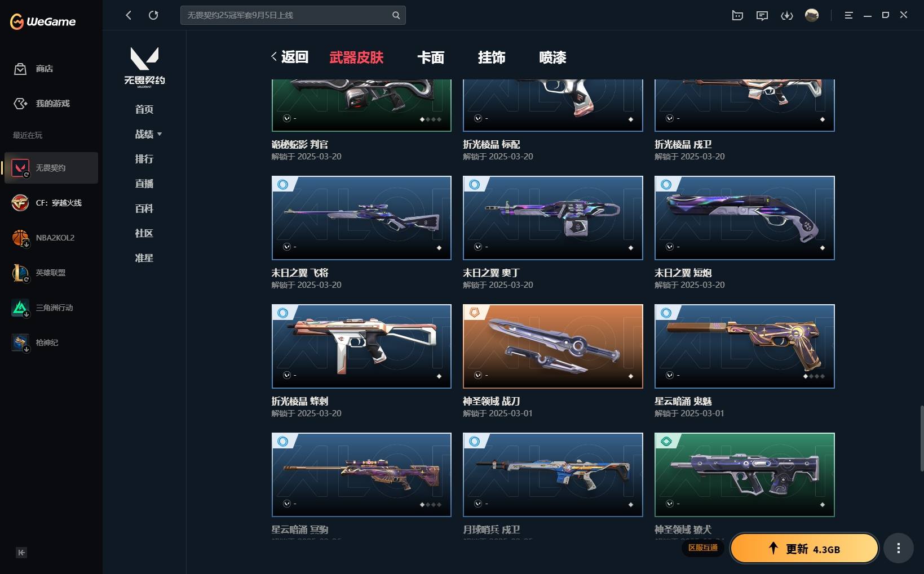Open the hamburger main menu
The height and width of the screenshot is (574, 924).
[848, 15]
